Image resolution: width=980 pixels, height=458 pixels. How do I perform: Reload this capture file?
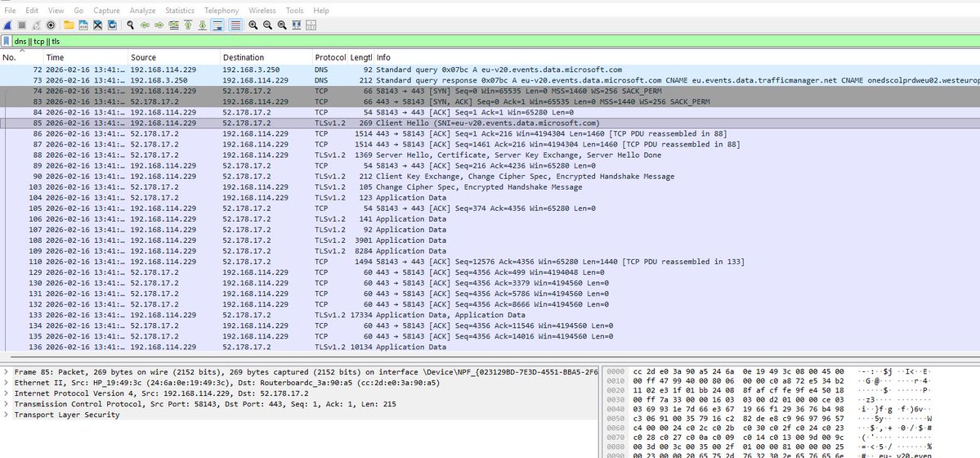tap(112, 25)
